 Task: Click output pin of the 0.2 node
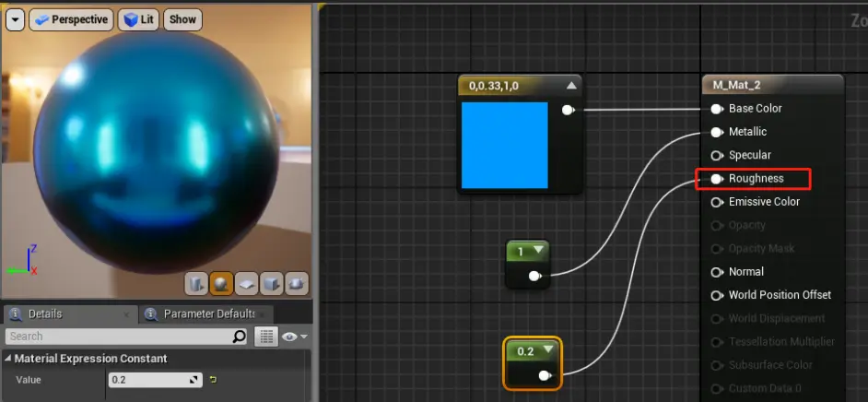[x=545, y=376]
